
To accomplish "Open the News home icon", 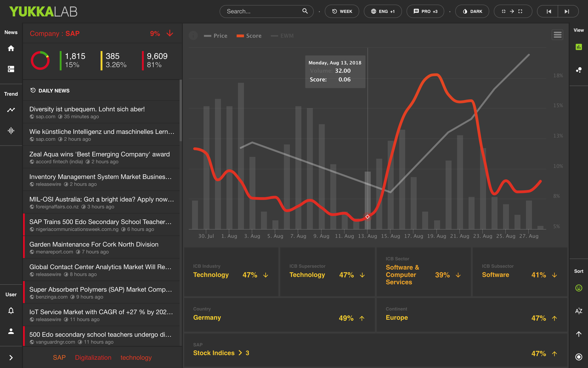I will tap(11, 48).
